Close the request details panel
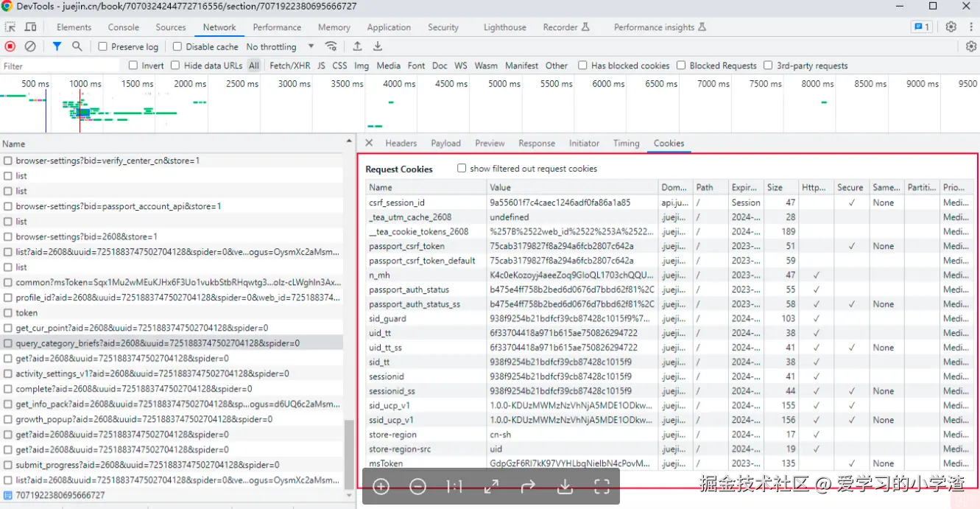The width and height of the screenshot is (980, 509). [369, 143]
